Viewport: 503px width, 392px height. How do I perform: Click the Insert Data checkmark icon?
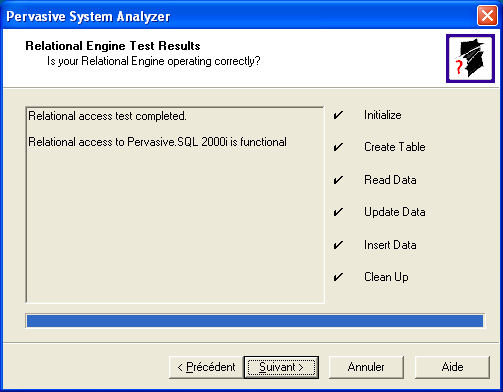click(338, 245)
